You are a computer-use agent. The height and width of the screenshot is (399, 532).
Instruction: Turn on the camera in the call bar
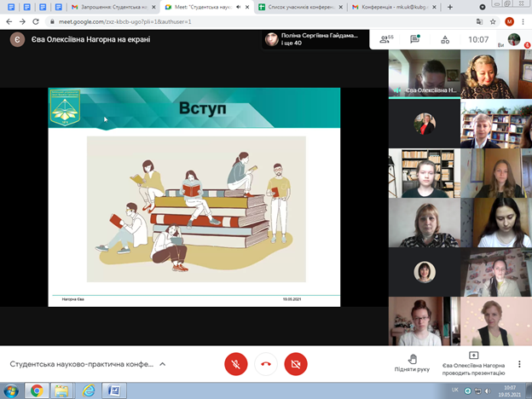pos(295,364)
